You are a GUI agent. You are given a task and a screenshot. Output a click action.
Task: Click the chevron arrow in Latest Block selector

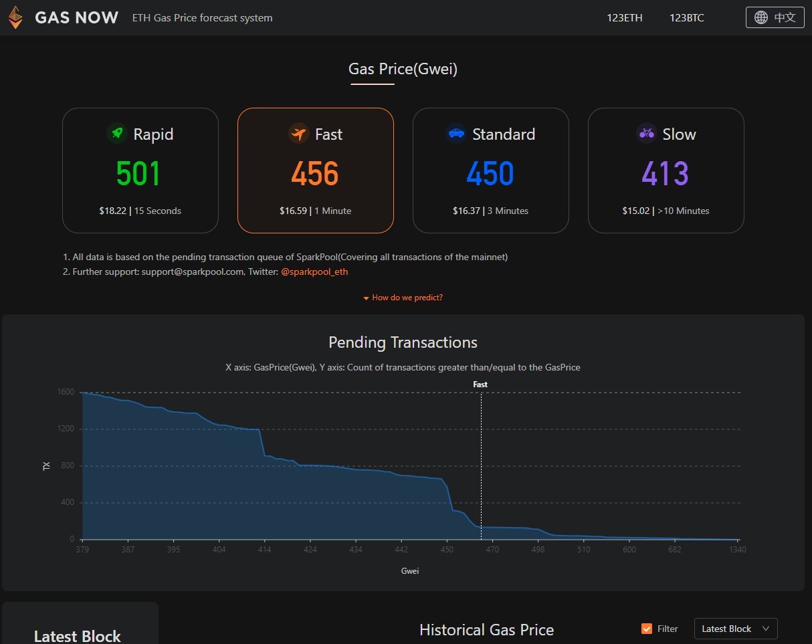(x=766, y=629)
